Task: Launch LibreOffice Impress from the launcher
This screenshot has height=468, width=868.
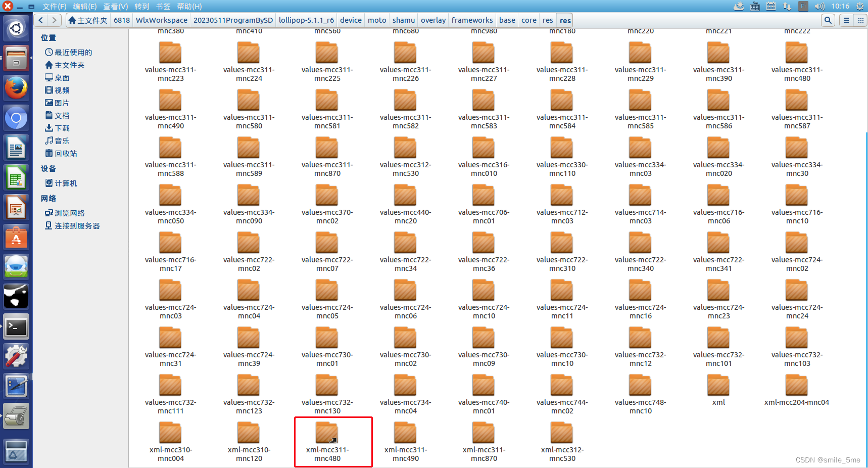Action: 16,208
